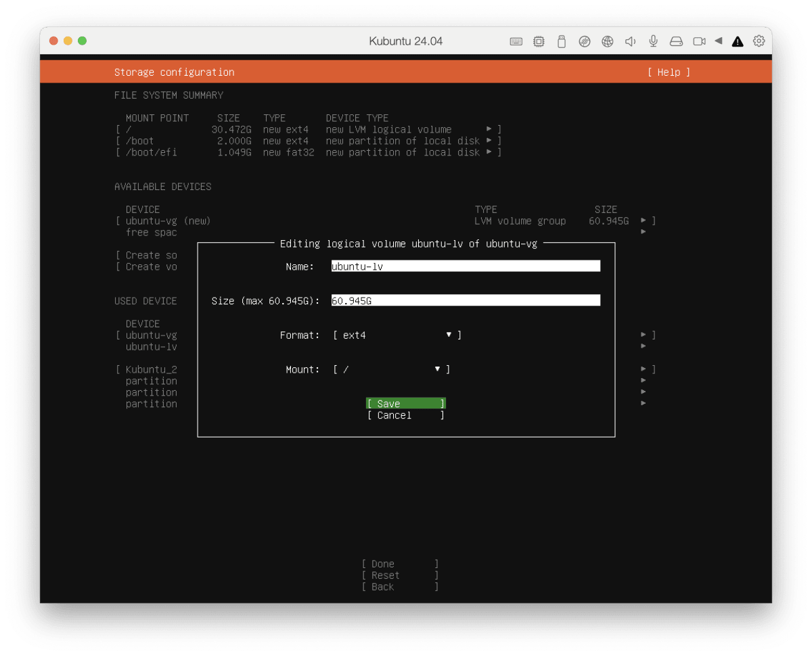Screen dimensions: 812x656
Task: Click the 'Size (max 60.945G):' label
Action: tap(265, 300)
